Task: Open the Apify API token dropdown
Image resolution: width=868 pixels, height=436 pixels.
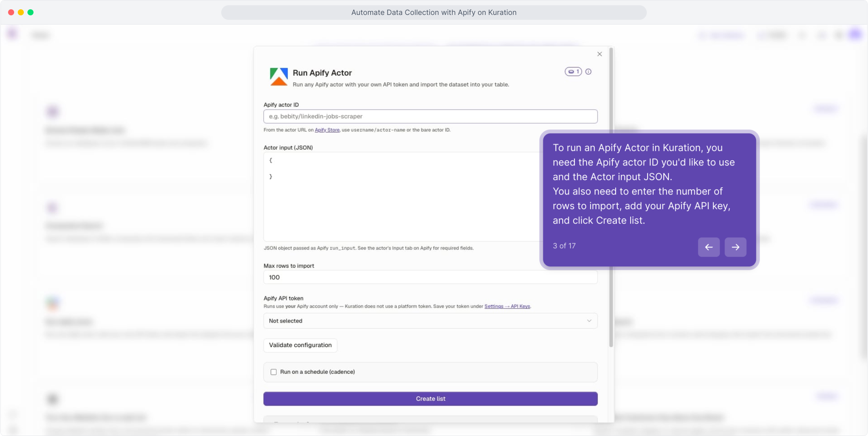Action: 430,321
